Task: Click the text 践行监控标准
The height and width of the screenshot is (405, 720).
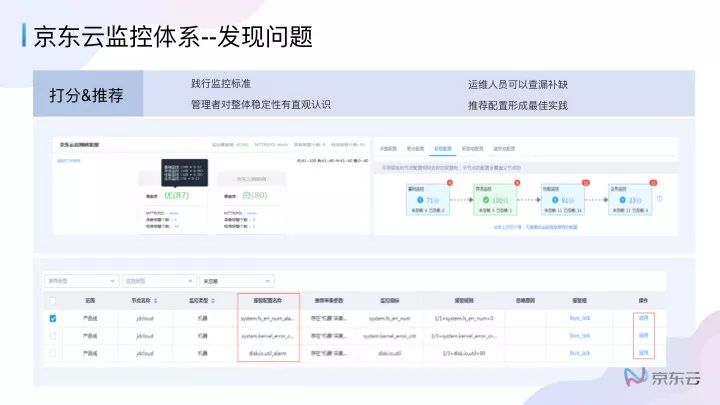Action: pyautogui.click(x=221, y=84)
